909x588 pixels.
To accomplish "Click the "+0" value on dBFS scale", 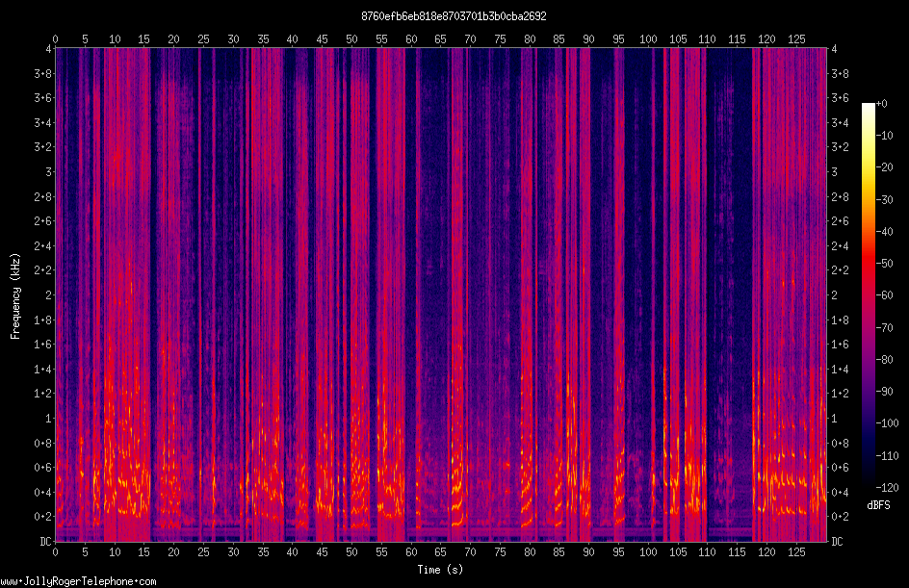I will coord(881,104).
